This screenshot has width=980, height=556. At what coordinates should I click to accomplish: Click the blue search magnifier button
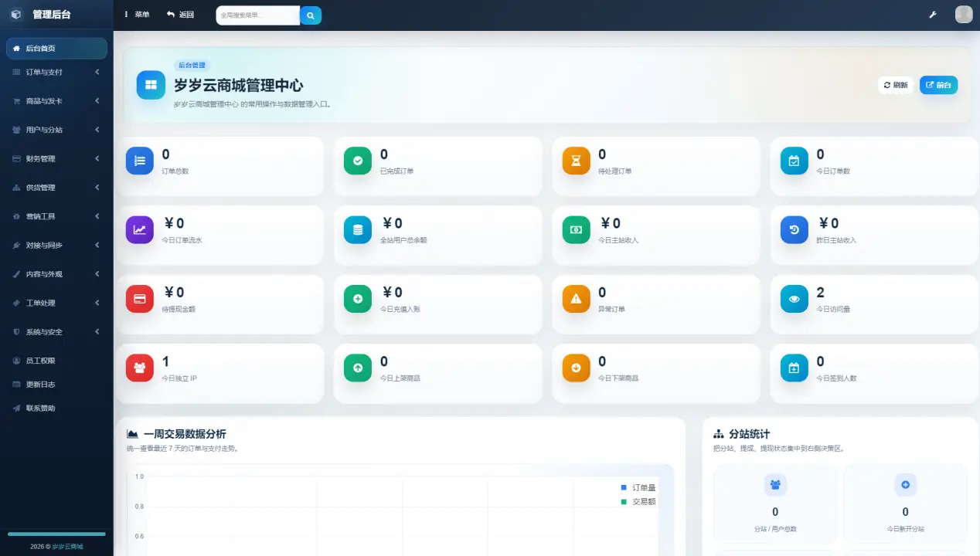click(311, 15)
